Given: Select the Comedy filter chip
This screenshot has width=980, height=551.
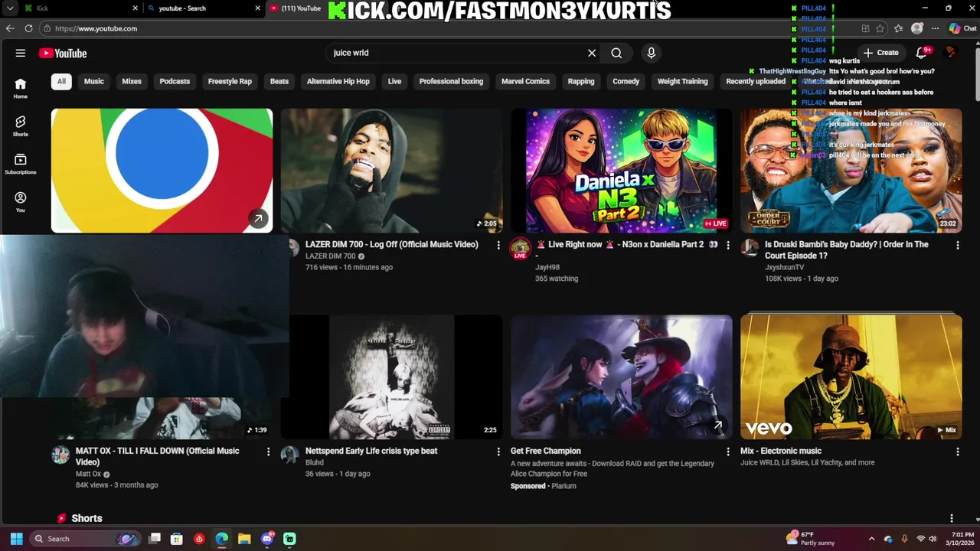Looking at the screenshot, I should (626, 81).
